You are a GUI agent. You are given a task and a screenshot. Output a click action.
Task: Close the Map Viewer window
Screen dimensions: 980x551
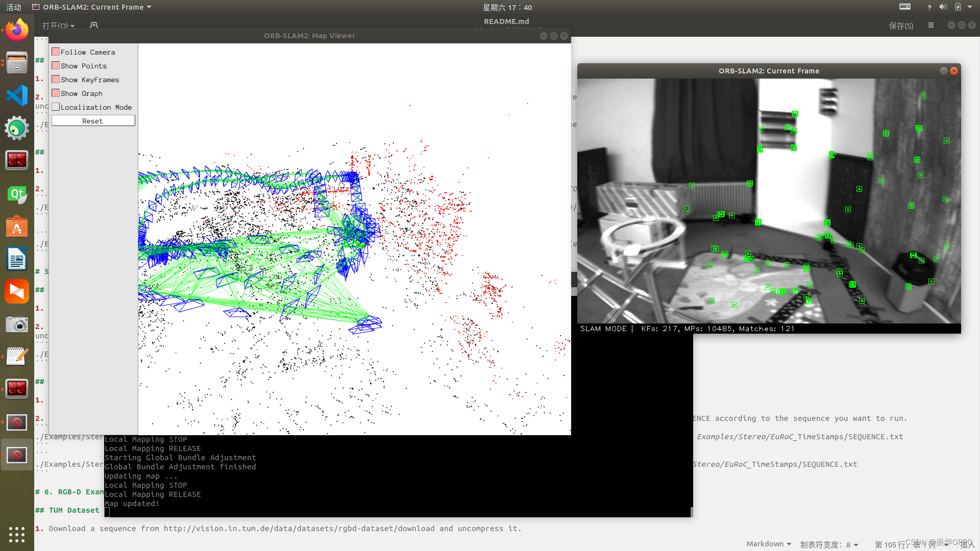pos(564,36)
